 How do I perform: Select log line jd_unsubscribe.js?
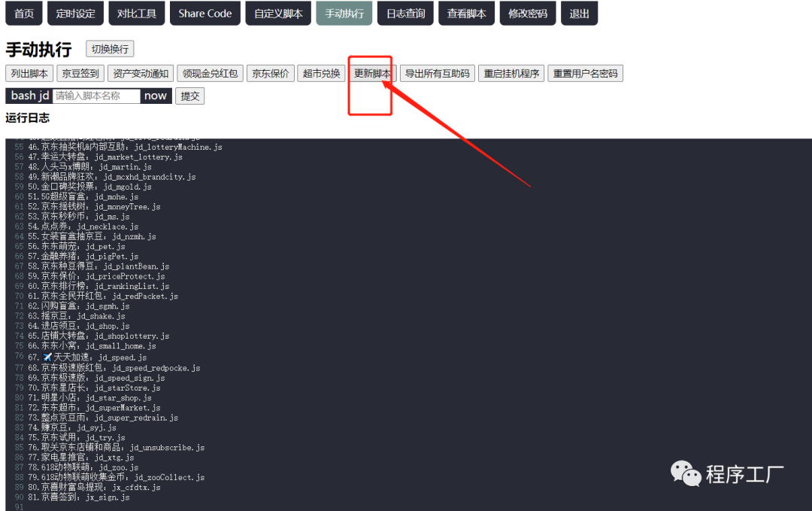tap(117, 448)
